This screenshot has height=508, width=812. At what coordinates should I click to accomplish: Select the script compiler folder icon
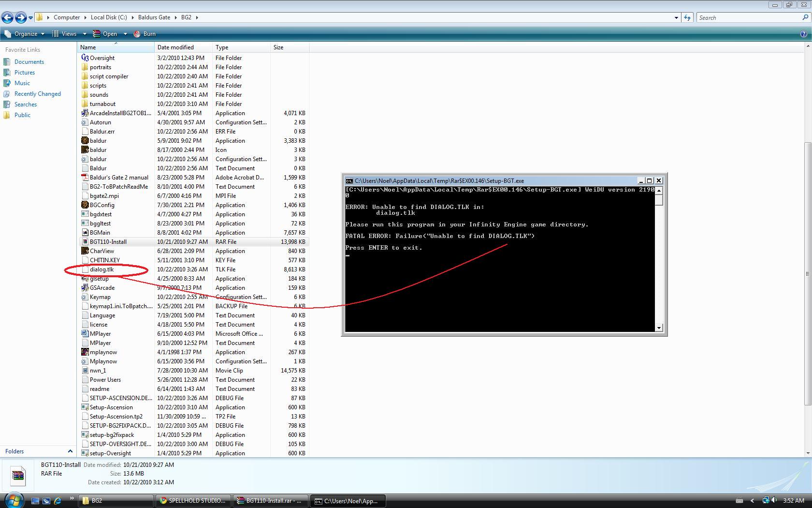coord(85,76)
